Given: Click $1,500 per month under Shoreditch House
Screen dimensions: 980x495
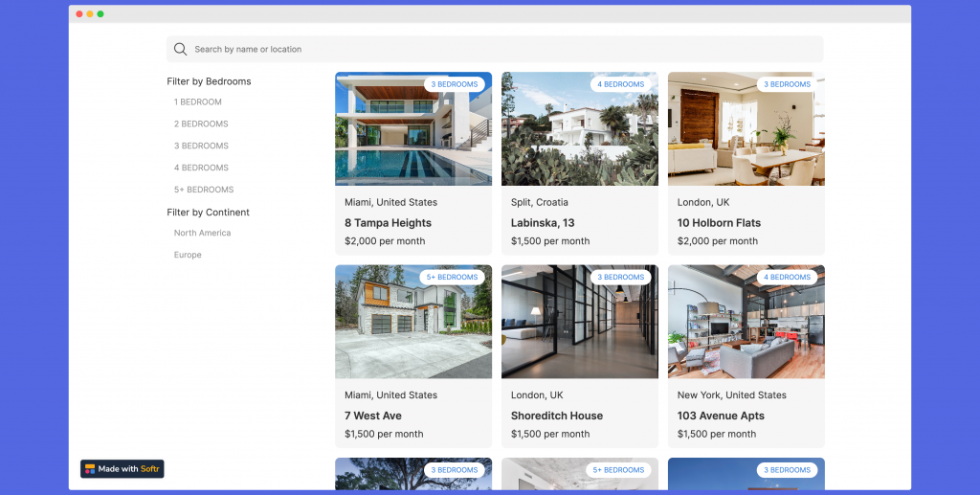Looking at the screenshot, I should pos(550,434).
